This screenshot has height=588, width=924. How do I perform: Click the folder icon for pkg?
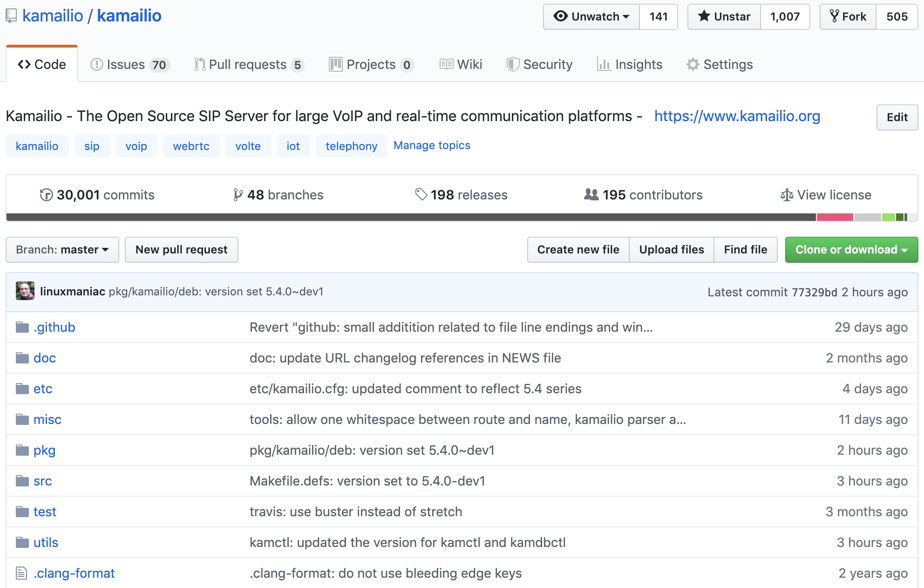click(22, 451)
